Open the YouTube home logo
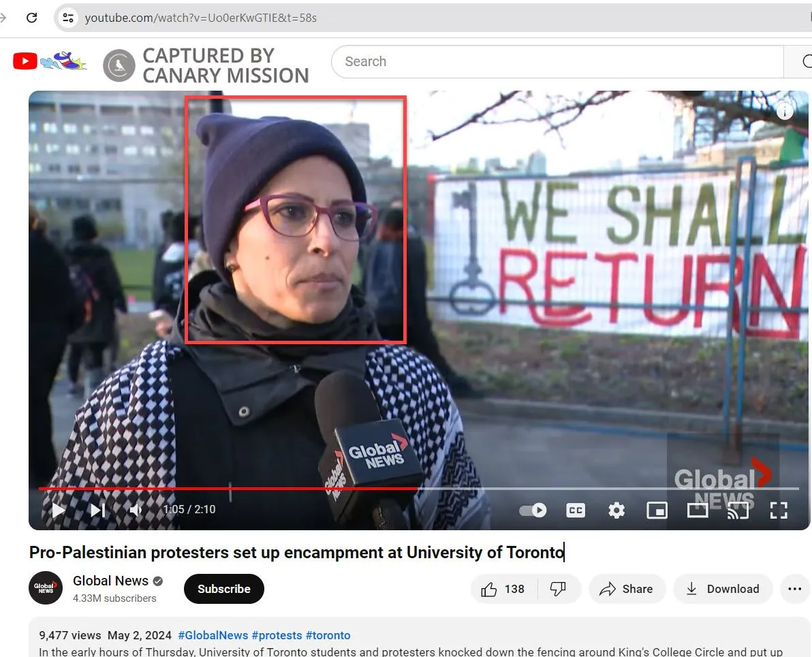 click(25, 61)
